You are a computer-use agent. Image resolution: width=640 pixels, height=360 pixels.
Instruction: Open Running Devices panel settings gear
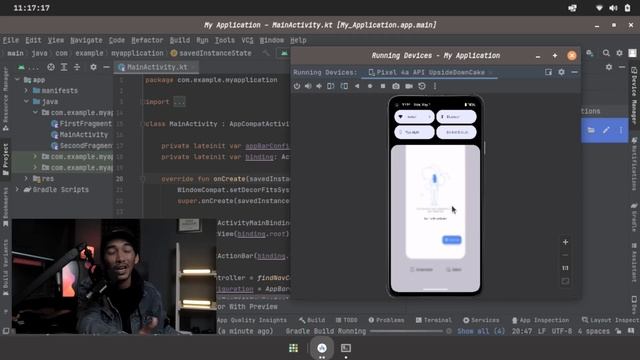(562, 72)
